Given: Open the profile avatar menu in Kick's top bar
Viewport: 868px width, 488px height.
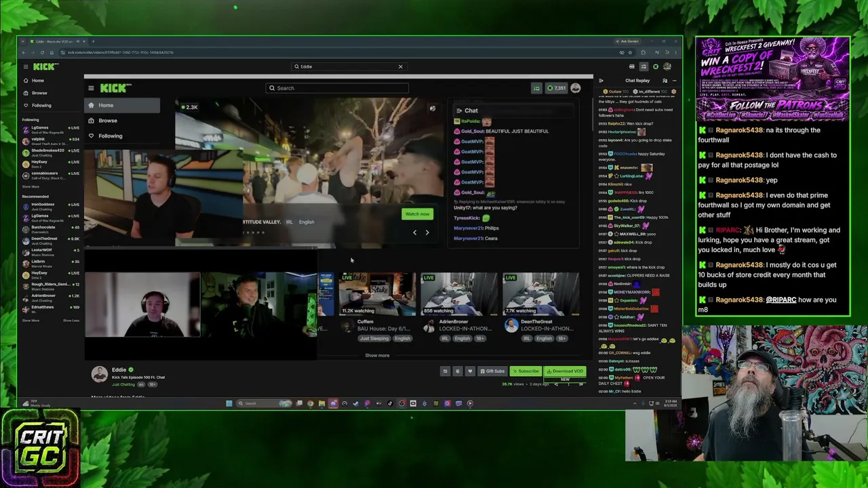Looking at the screenshot, I should click(667, 66).
